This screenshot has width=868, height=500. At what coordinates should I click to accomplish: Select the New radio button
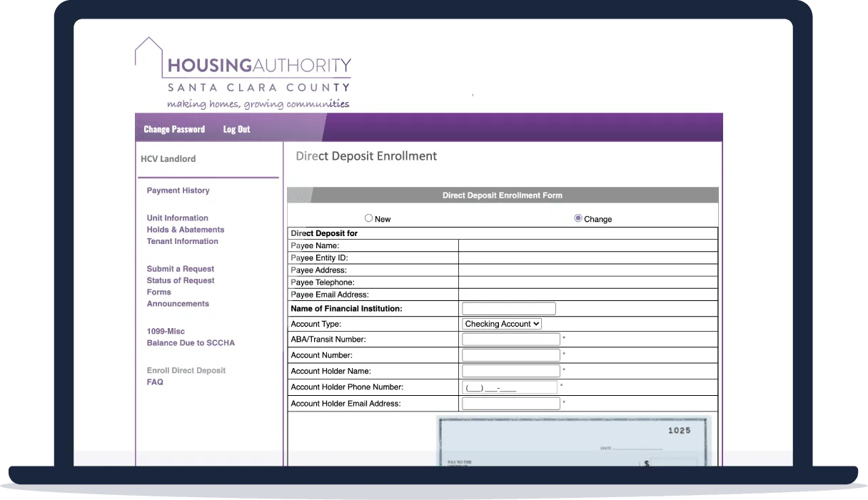coord(369,218)
